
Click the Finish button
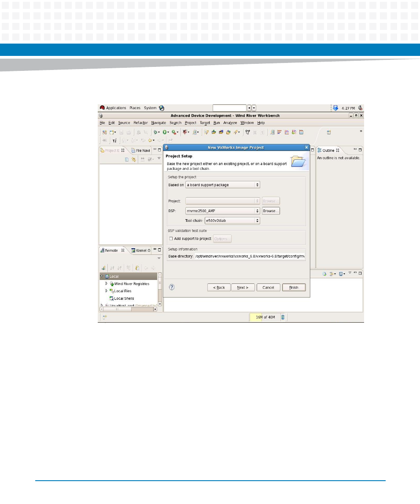pyautogui.click(x=294, y=287)
